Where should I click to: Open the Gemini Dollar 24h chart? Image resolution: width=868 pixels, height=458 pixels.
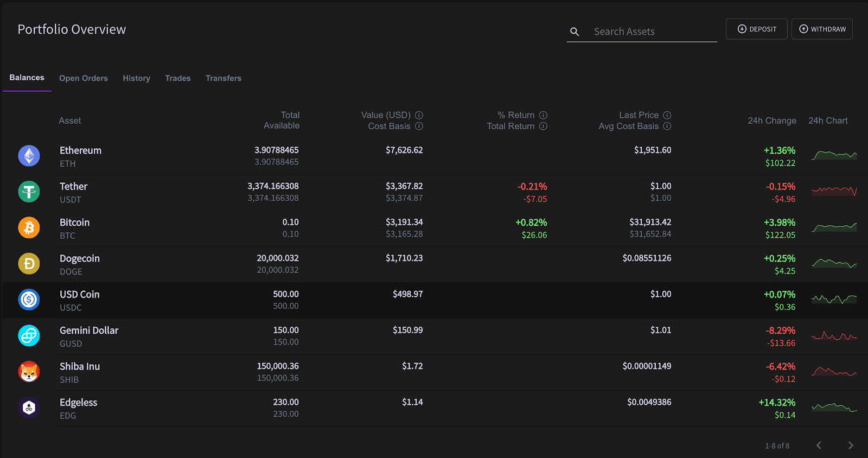pos(834,336)
